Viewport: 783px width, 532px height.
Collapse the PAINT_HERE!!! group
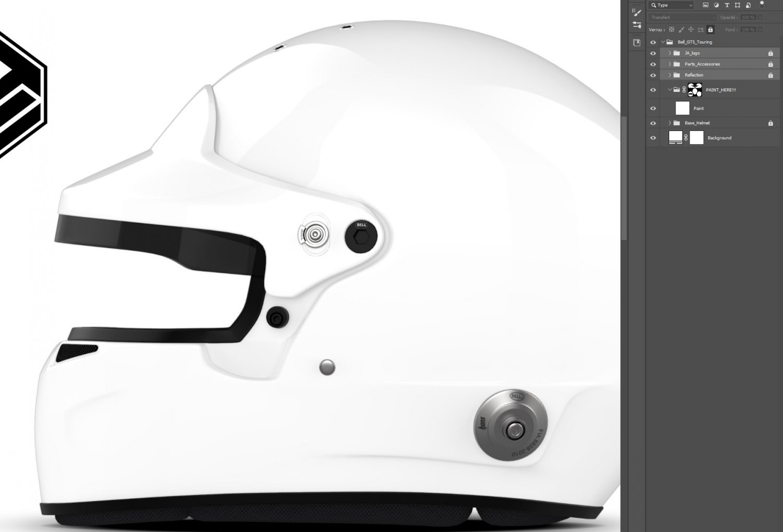coord(670,89)
